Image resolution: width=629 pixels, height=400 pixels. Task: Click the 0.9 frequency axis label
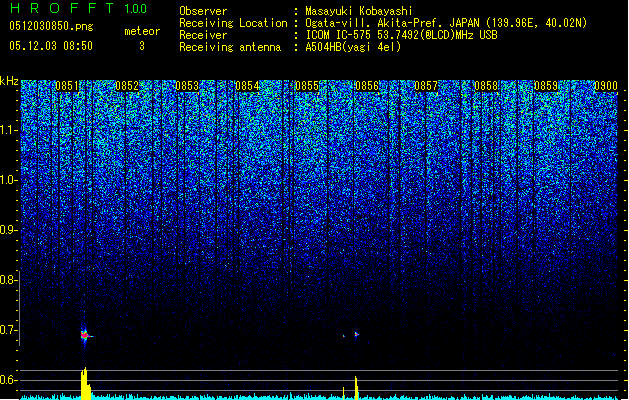point(8,230)
